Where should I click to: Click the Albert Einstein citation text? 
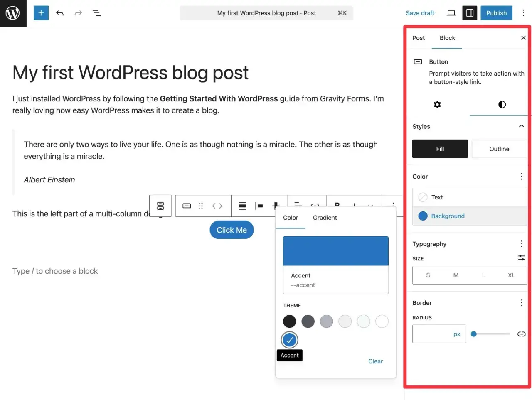[x=49, y=180]
